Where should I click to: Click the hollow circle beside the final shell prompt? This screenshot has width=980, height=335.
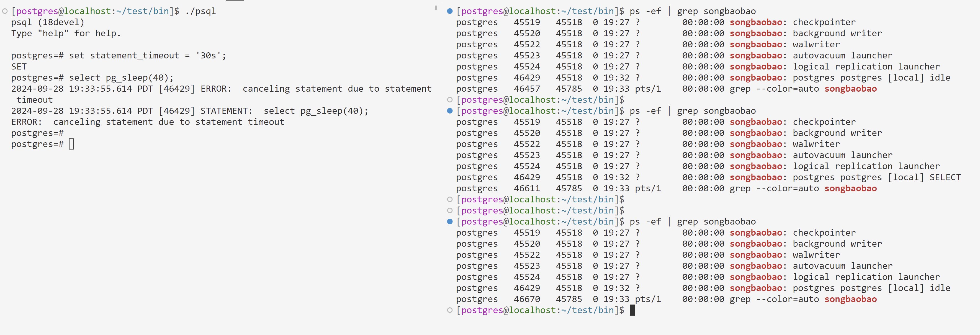[450, 310]
